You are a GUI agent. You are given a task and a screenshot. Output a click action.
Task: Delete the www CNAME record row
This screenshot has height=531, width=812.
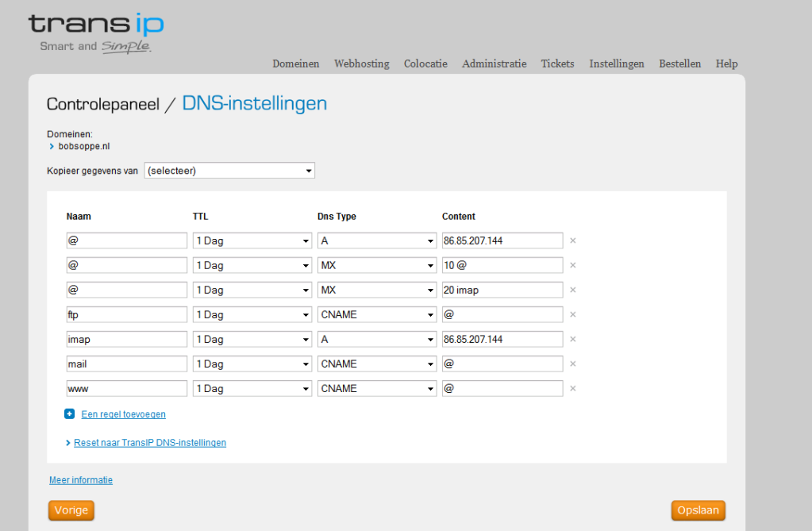pos(572,388)
